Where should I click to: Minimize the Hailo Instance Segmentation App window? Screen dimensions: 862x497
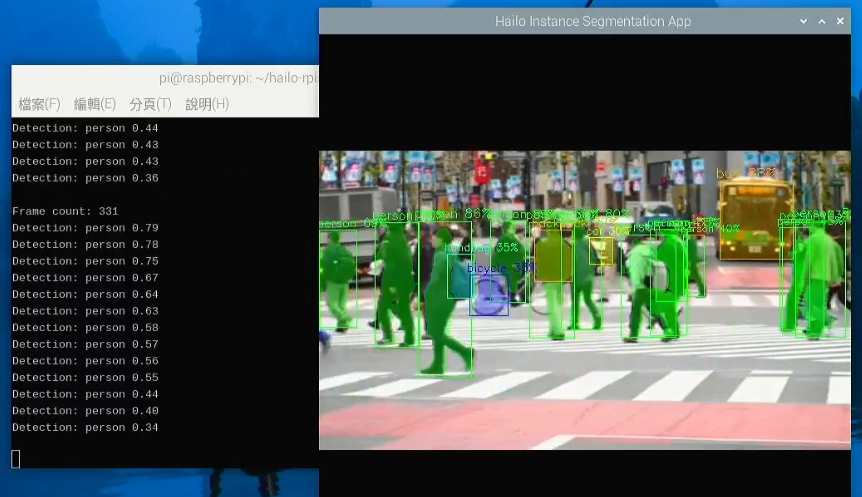click(803, 21)
